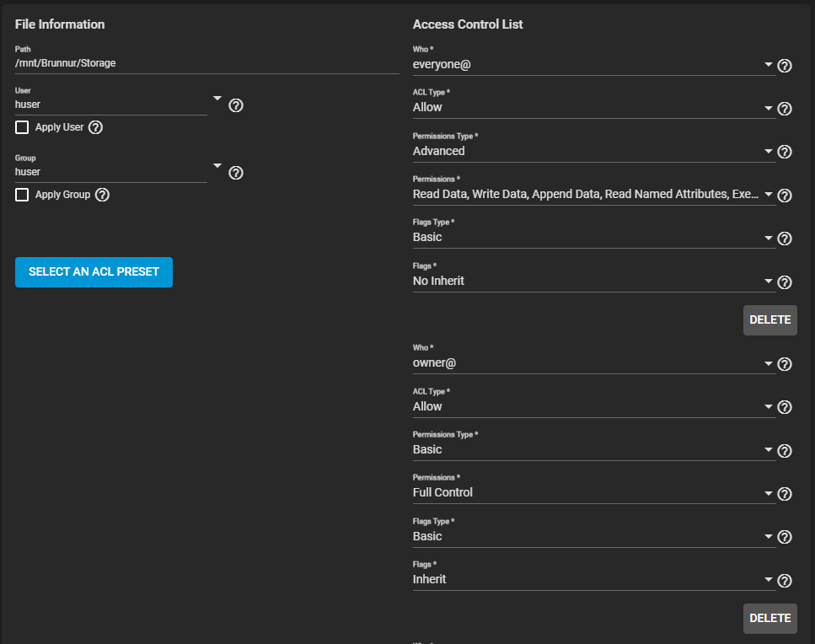Open help for owner@ Flags Type Basic
Image resolution: width=815 pixels, height=644 pixels.
tap(785, 537)
